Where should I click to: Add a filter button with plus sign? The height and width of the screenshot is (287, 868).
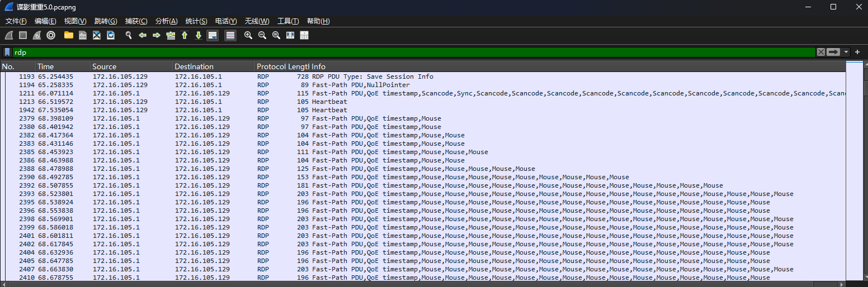point(857,52)
